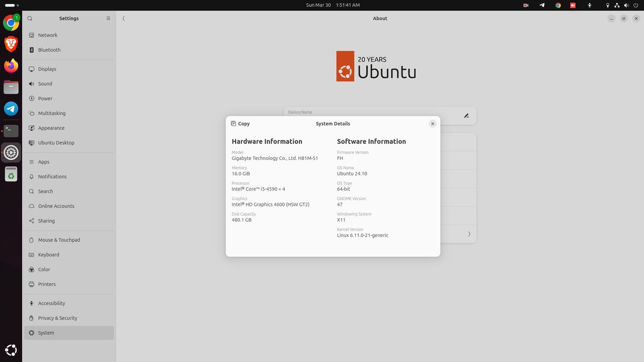The width and height of the screenshot is (644, 362).
Task: Go back with the About header arrow
Action: point(123,18)
